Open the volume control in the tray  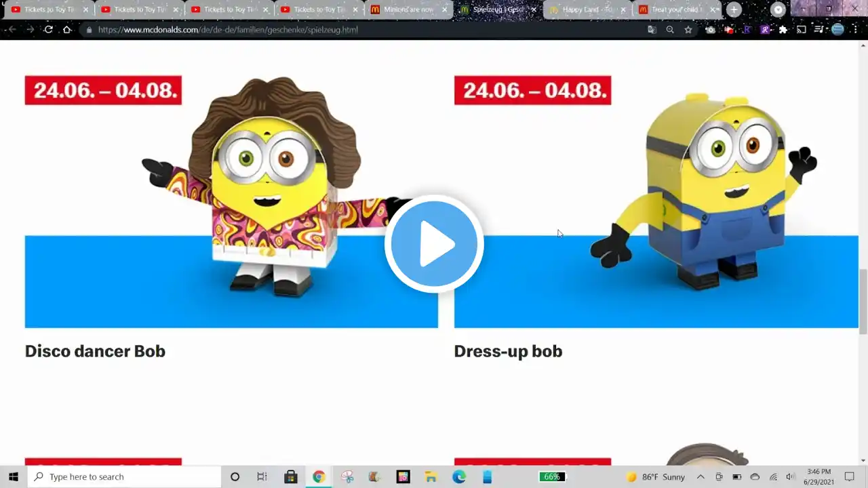coord(790,476)
